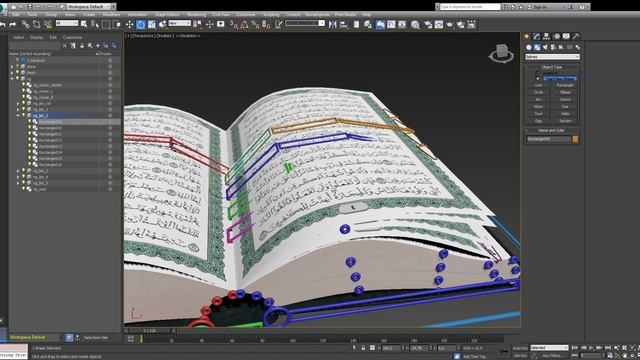Open the selection filter dropdown
Screen dimensions: 640x360
tap(67, 24)
